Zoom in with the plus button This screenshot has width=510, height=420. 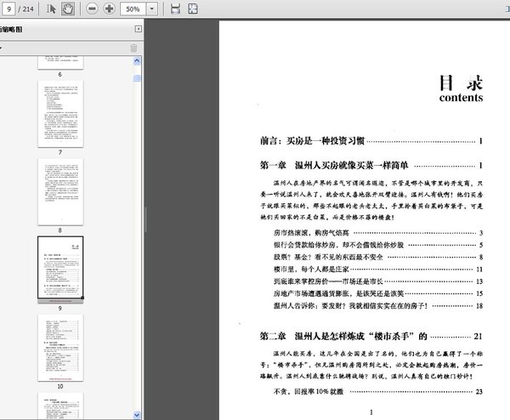pyautogui.click(x=110, y=9)
